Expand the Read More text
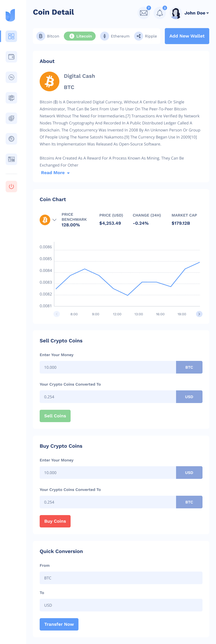The width and height of the screenshot is (216, 644). pos(55,173)
